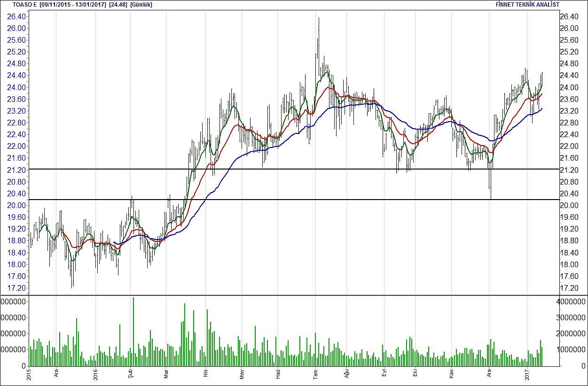Click the 26.40 label on the left axis
The height and width of the screenshot is (386, 588).
pyautogui.click(x=16, y=16)
